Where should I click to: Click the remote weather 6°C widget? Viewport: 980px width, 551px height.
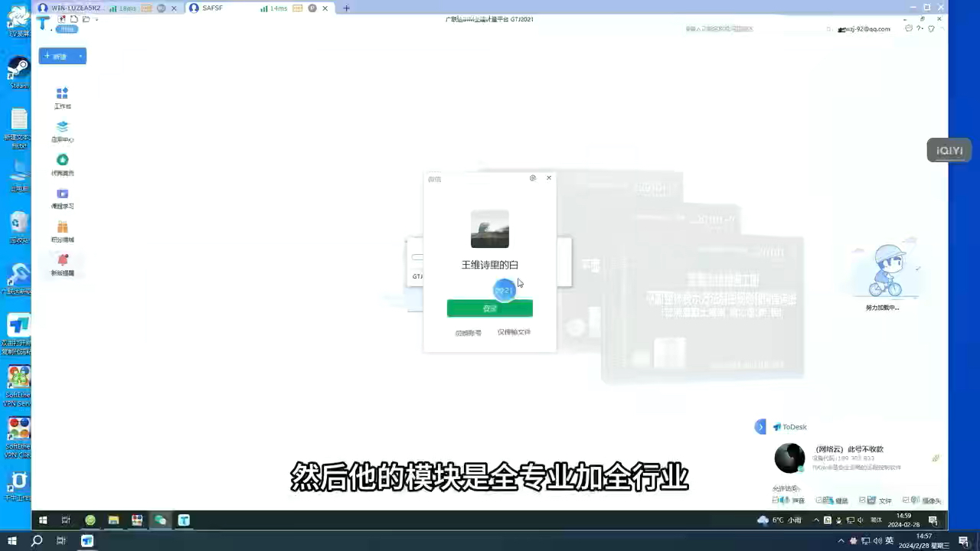779,520
